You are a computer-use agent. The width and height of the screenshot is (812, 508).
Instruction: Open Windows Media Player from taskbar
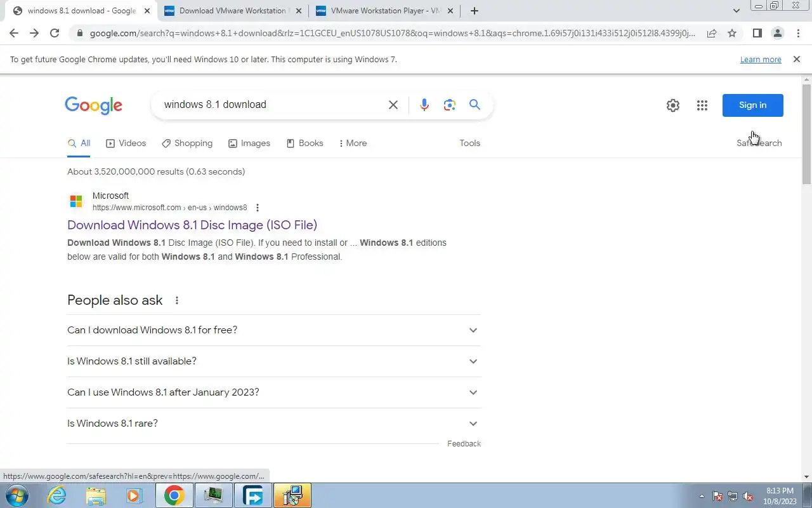point(134,496)
